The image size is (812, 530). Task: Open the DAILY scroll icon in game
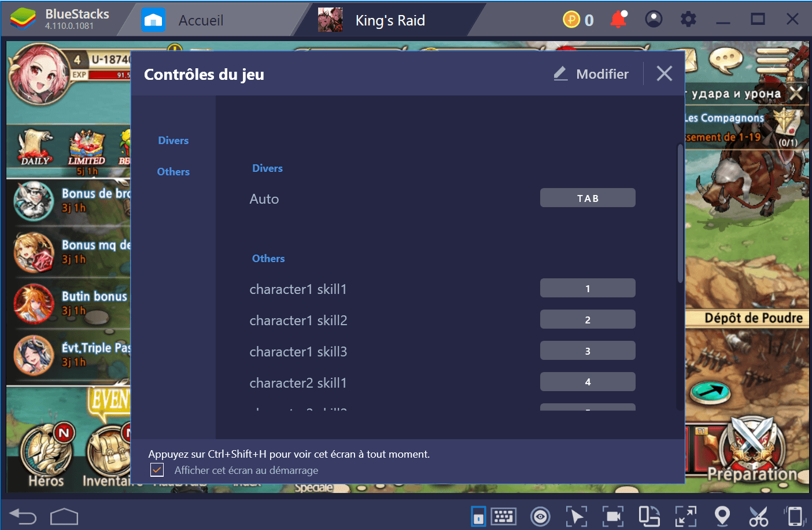(35, 148)
